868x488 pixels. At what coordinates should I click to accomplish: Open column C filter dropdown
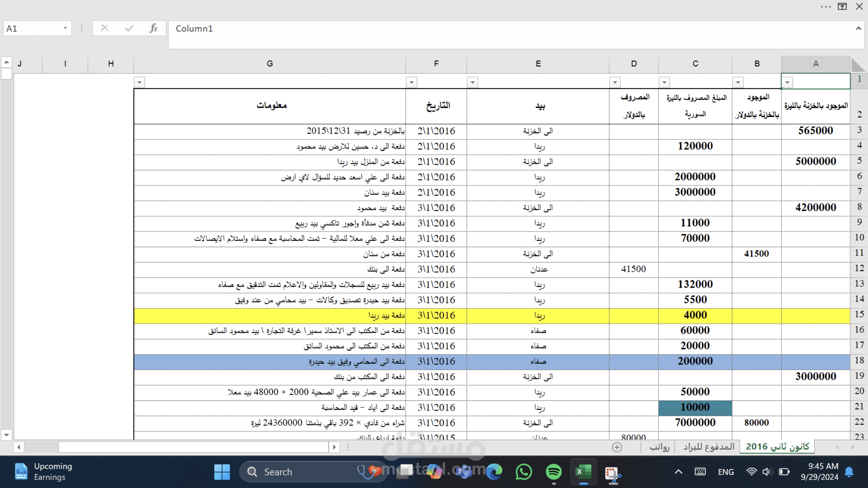[x=664, y=83]
